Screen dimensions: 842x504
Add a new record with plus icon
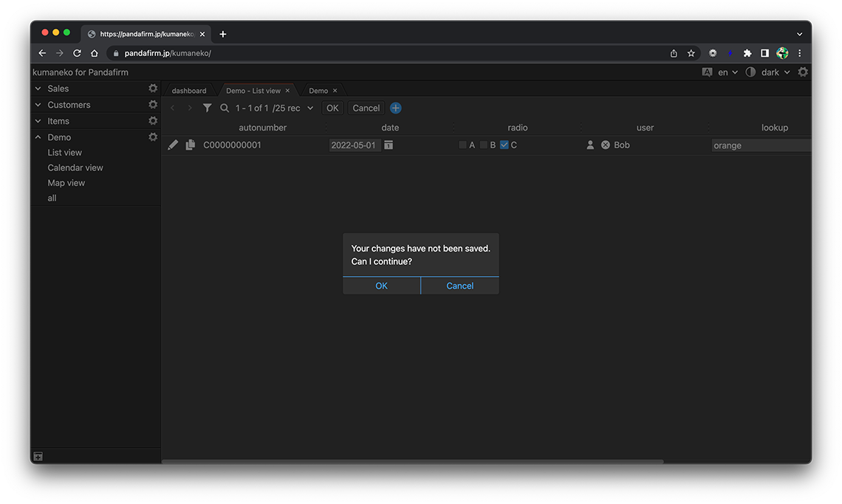coord(396,108)
